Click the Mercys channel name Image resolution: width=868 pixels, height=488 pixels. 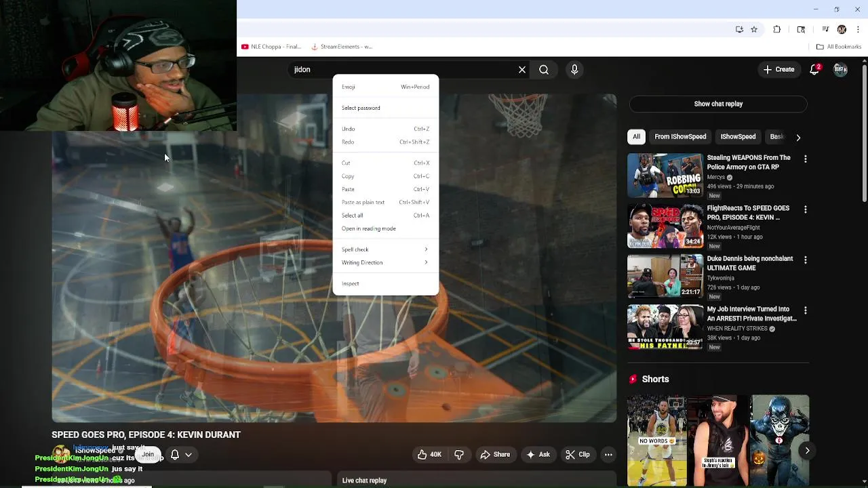pos(716,177)
